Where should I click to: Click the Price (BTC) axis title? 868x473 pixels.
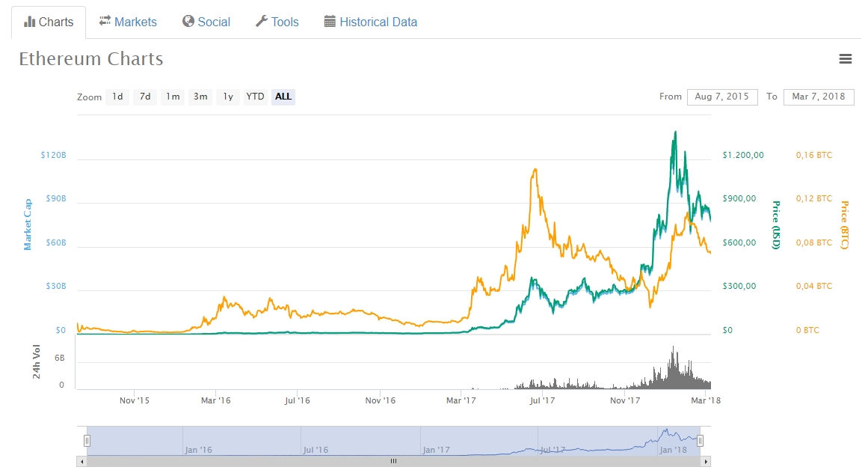[x=845, y=225]
